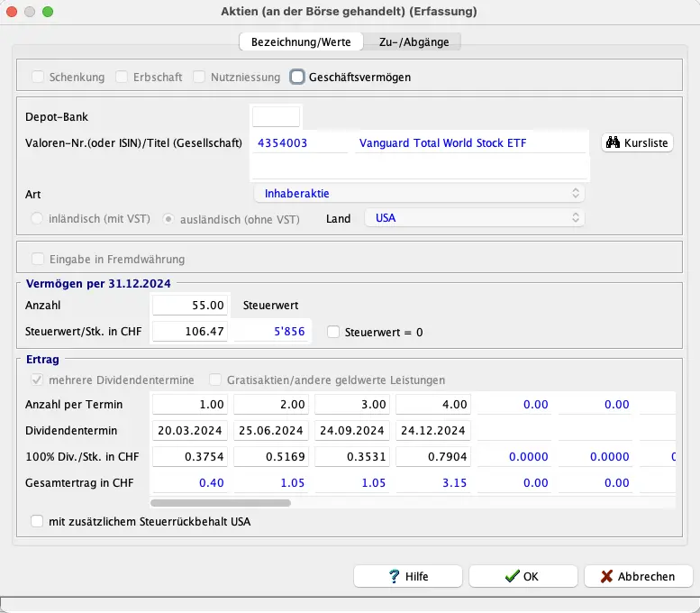700x613 pixels.
Task: Click the green maximize window button
Action: 48,12
